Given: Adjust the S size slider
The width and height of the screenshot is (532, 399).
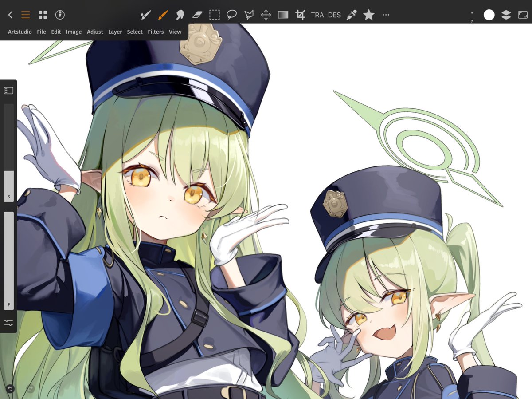Looking at the screenshot, I should pyautogui.click(x=9, y=153).
